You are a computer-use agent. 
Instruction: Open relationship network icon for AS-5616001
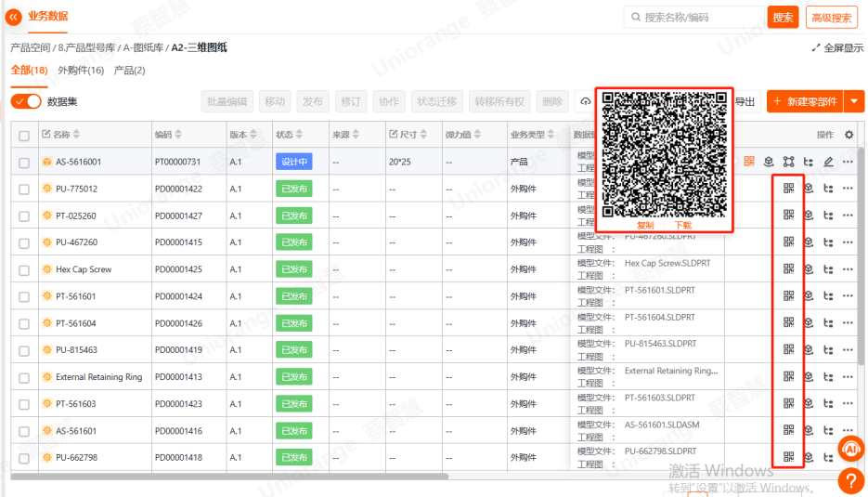coord(788,162)
